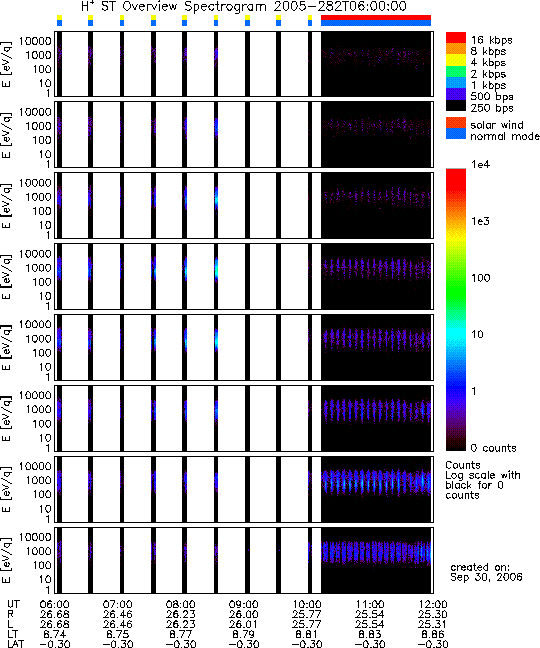
Task: Click the LT value 8.86
Action: tap(433, 634)
